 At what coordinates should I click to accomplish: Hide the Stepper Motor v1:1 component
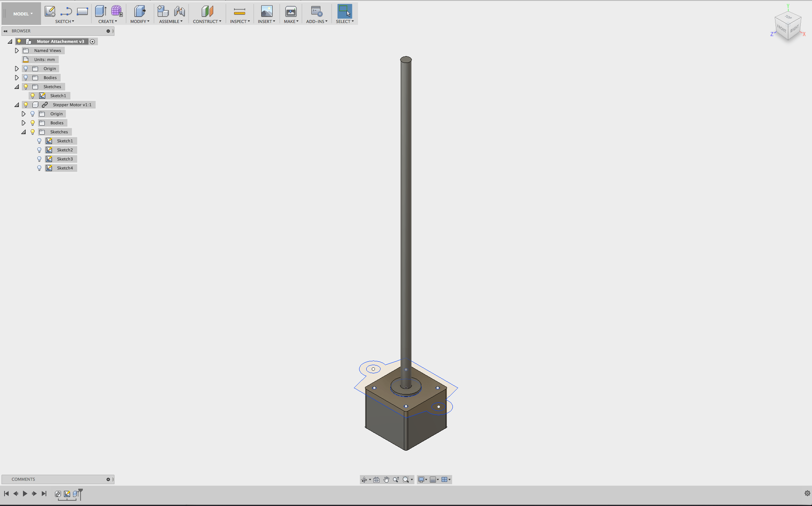(x=26, y=105)
